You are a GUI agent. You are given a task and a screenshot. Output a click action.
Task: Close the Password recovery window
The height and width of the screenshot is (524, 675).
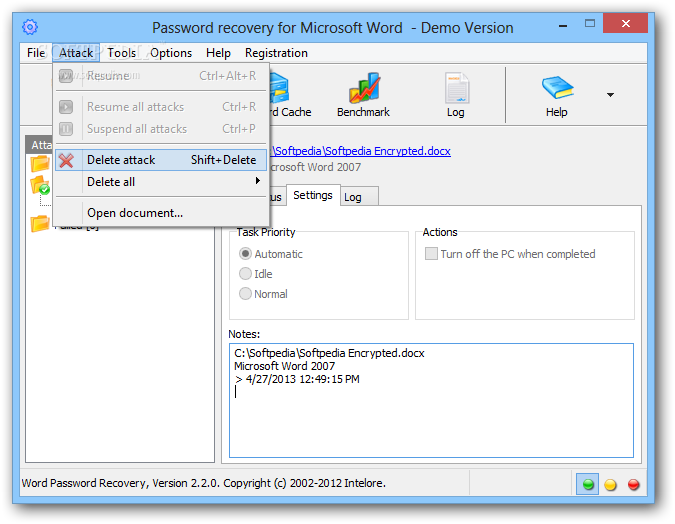tap(625, 23)
